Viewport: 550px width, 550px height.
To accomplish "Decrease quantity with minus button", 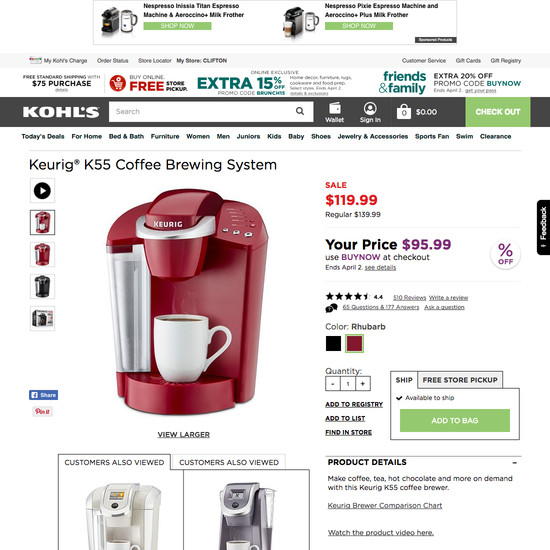I will [x=333, y=384].
